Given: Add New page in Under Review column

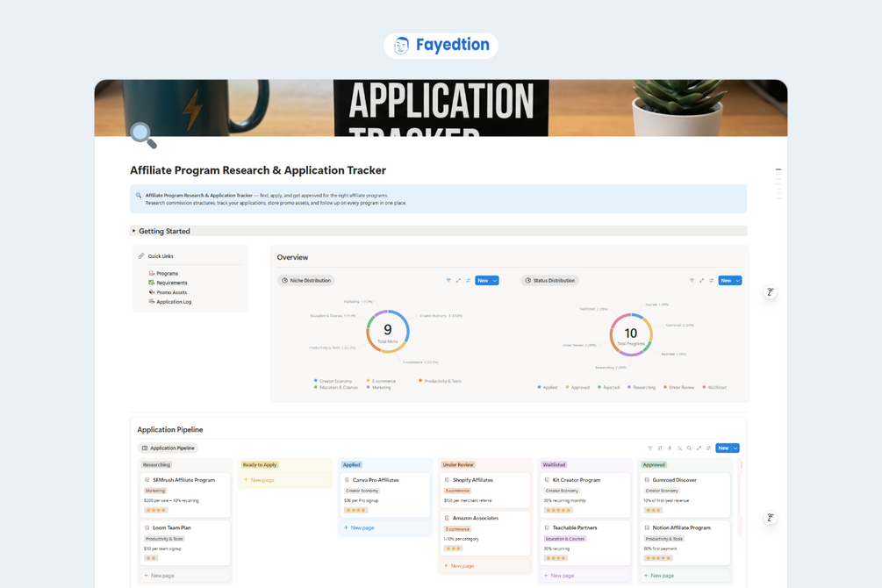Looking at the screenshot, I should point(484,566).
